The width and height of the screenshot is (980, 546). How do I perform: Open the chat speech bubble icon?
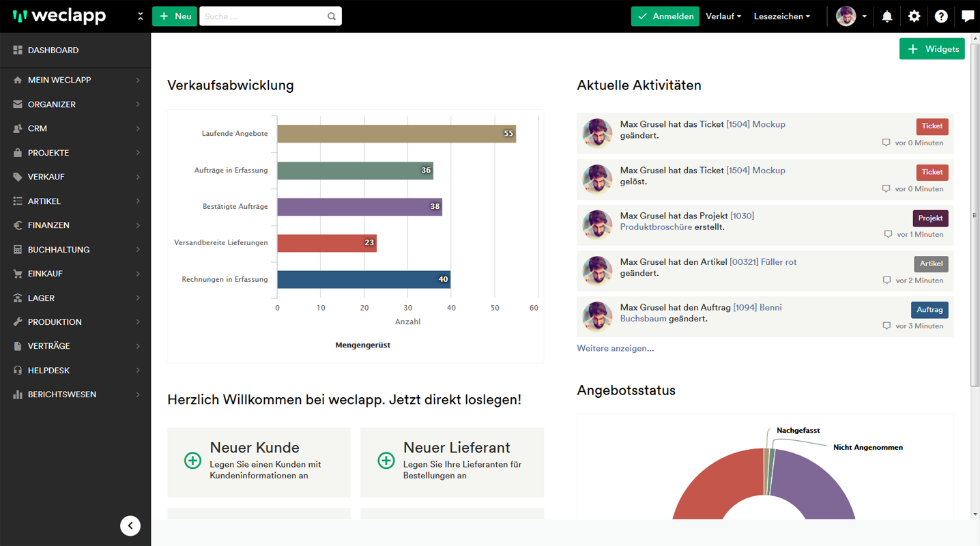(968, 16)
